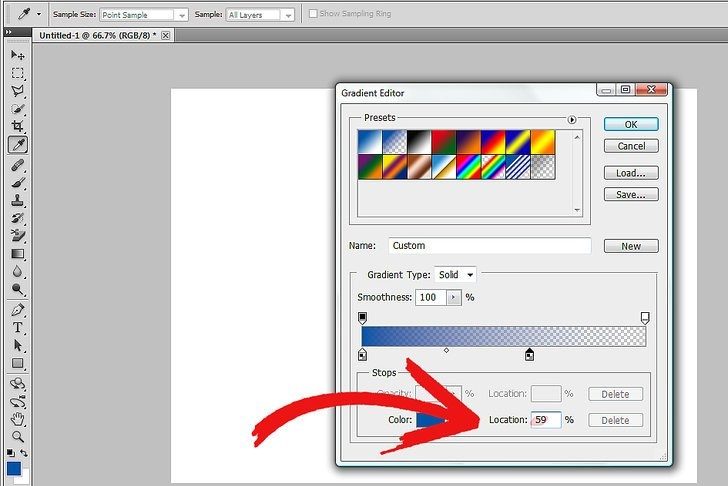This screenshot has height=486, width=728.
Task: Select the Hand tool
Action: (x=18, y=418)
